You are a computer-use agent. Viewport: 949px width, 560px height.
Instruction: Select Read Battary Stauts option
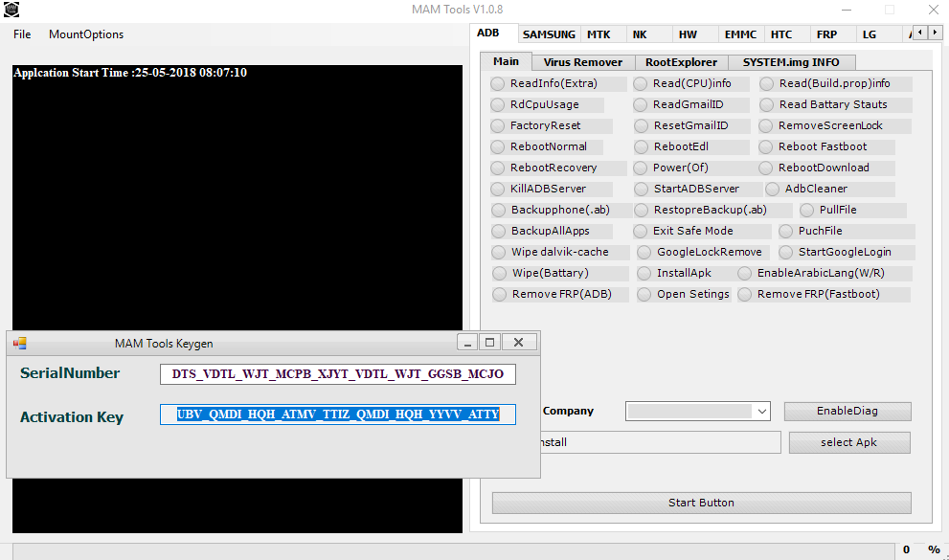(x=767, y=104)
